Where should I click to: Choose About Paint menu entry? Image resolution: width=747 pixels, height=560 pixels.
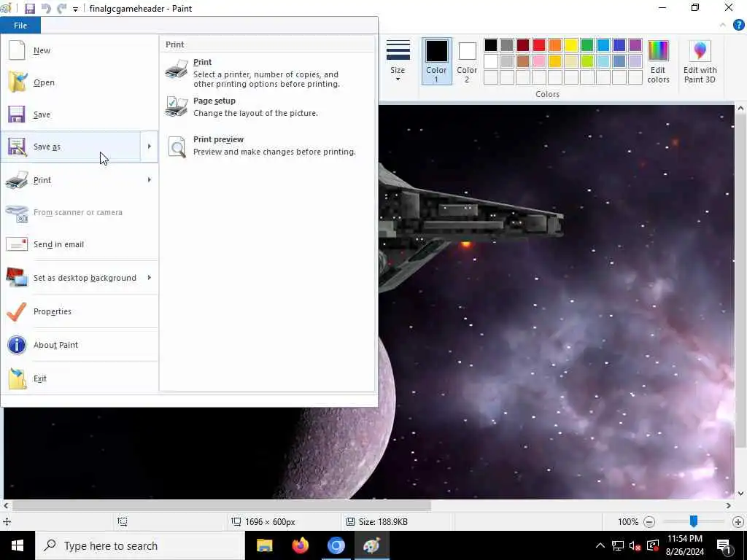click(80, 345)
